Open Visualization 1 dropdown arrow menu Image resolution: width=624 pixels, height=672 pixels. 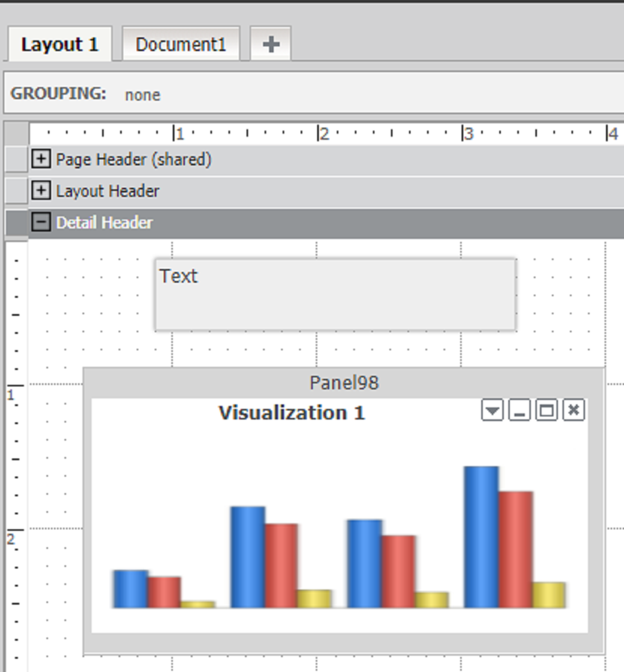point(492,411)
